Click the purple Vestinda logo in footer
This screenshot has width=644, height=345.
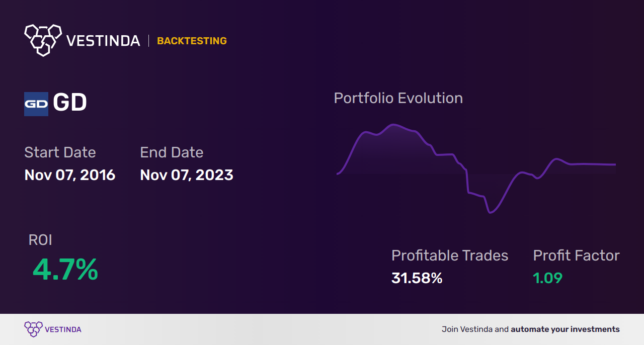(x=33, y=329)
